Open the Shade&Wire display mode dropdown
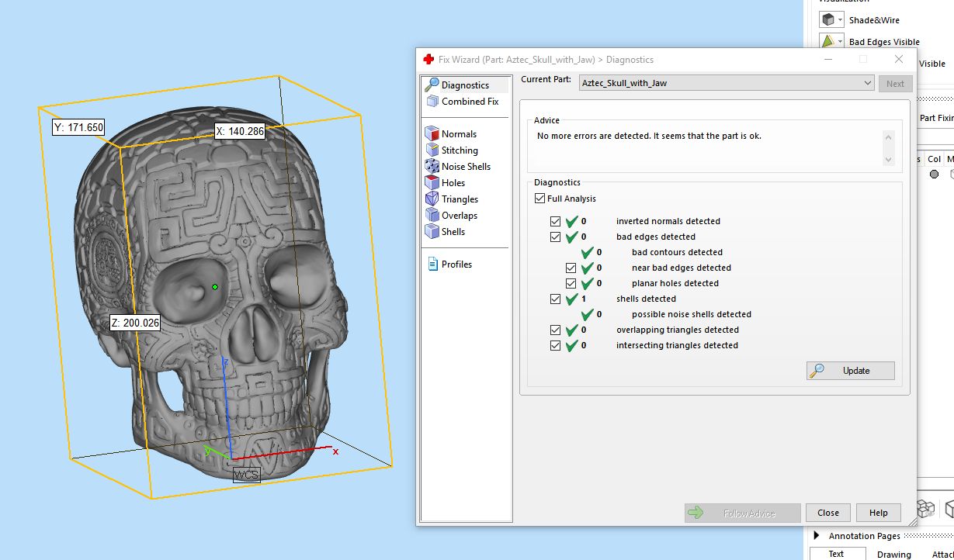Viewport: 954px width, 560px height. 840,20
